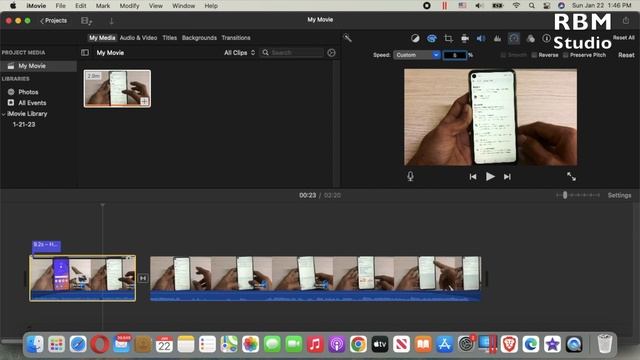Open the View menu
Viewport: 640px width, 360px height.
[x=156, y=6]
